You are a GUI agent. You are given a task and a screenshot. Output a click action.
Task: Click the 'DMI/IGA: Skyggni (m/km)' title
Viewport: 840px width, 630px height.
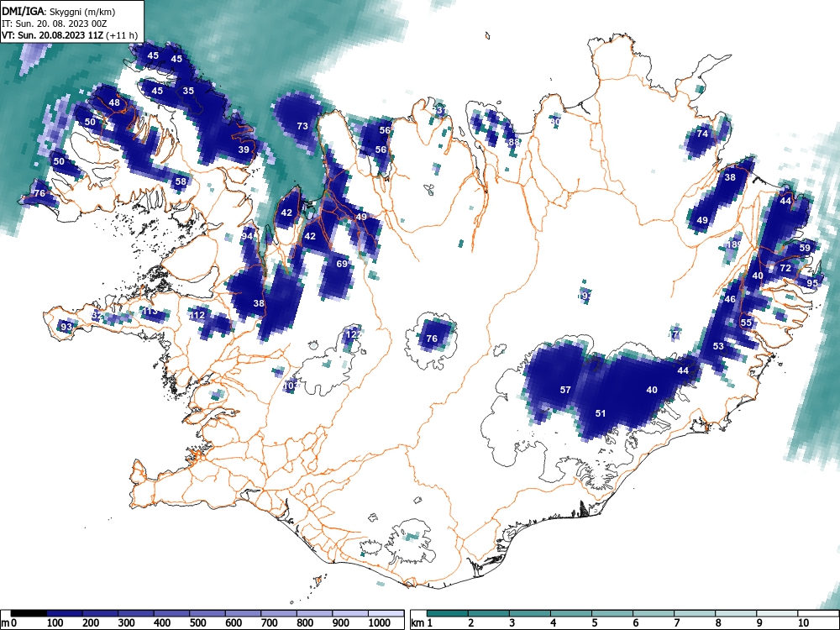tap(58, 11)
